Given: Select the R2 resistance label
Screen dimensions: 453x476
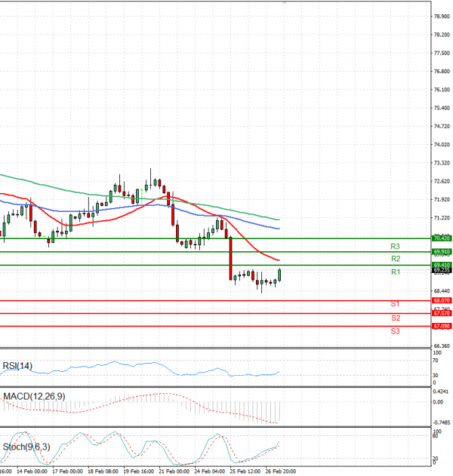Looking at the screenshot, I should tap(396, 259).
